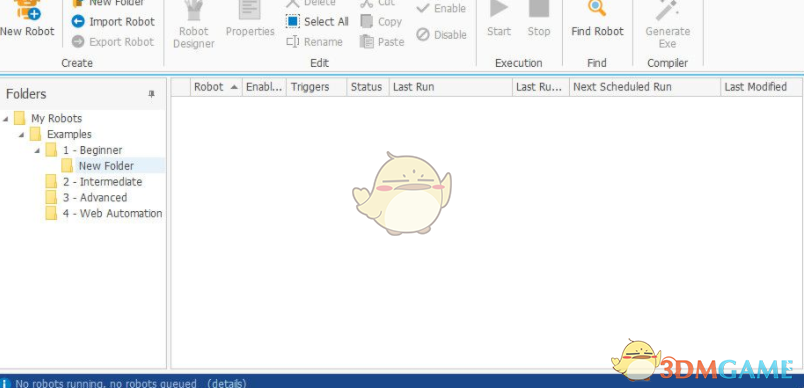Open the Robot Designer
This screenshot has height=388, width=804.
point(194,25)
